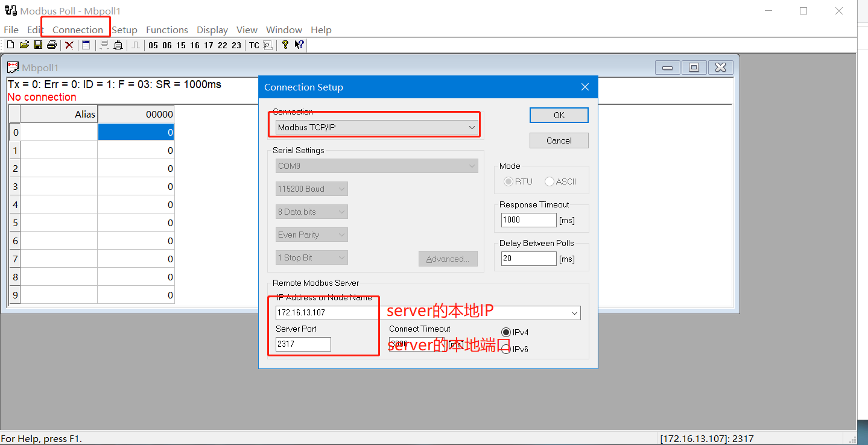Screen dimensions: 868x445
Task: Click the yellow question mark About icon
Action: [x=285, y=45]
